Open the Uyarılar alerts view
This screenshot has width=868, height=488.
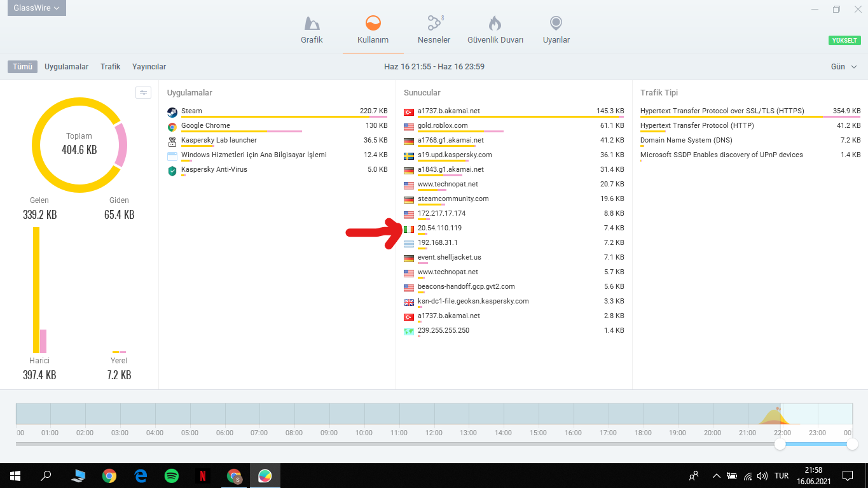tap(556, 30)
